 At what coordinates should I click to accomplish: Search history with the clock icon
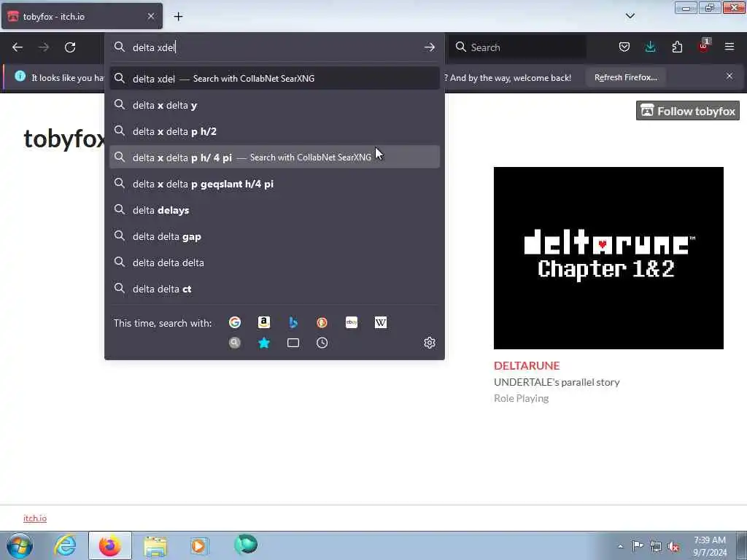click(x=322, y=343)
